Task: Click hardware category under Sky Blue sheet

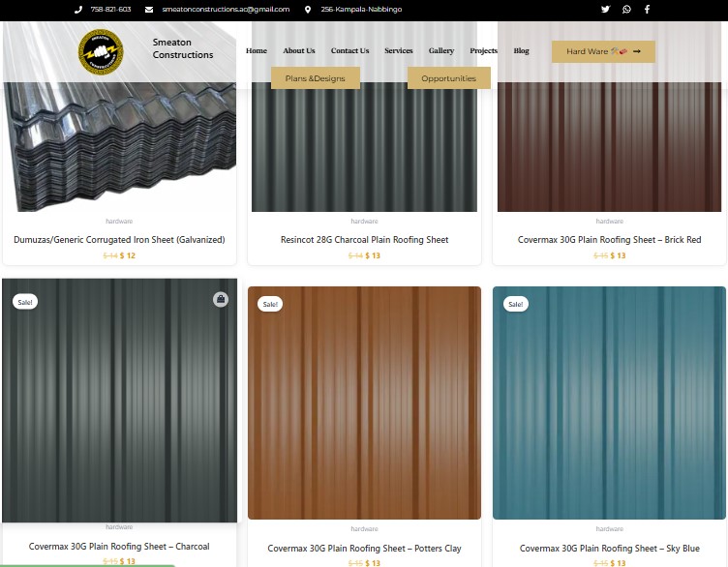Action: coord(610,528)
